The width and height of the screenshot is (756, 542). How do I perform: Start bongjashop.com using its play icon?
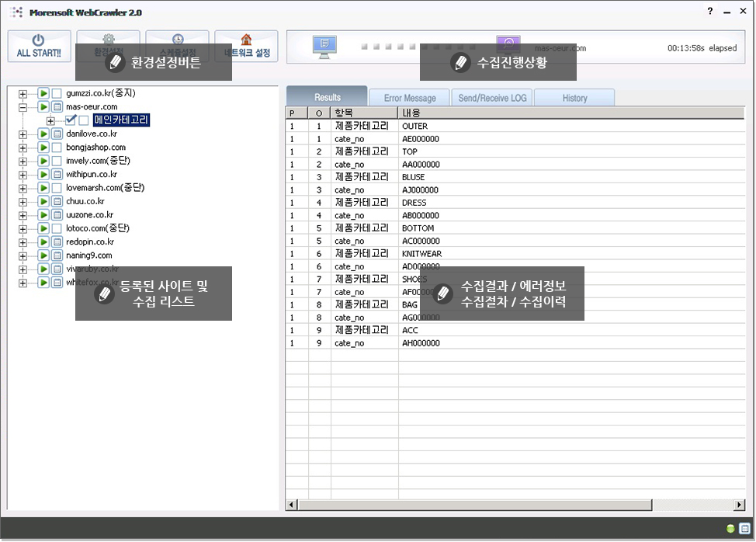point(43,147)
